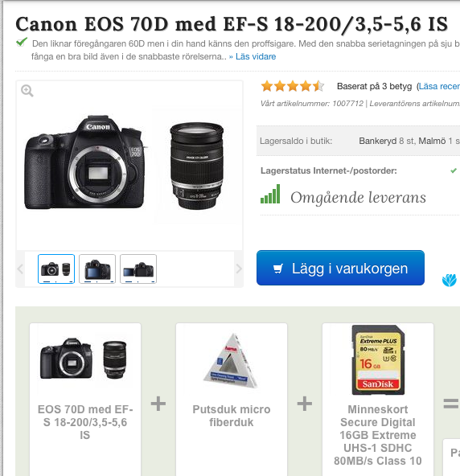Click the first plus sign in bundle
460x476 pixels.
[x=158, y=404]
